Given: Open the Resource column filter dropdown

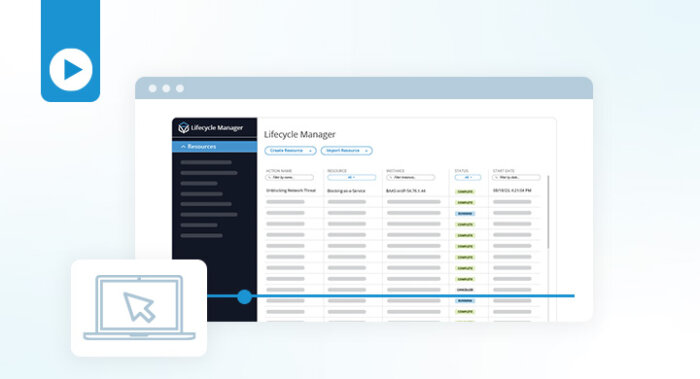Looking at the screenshot, I should (351, 177).
